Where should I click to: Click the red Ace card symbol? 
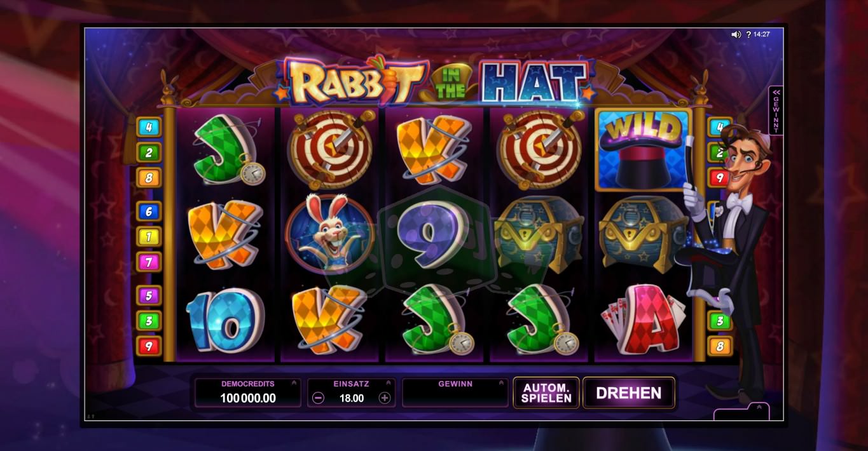tap(643, 320)
